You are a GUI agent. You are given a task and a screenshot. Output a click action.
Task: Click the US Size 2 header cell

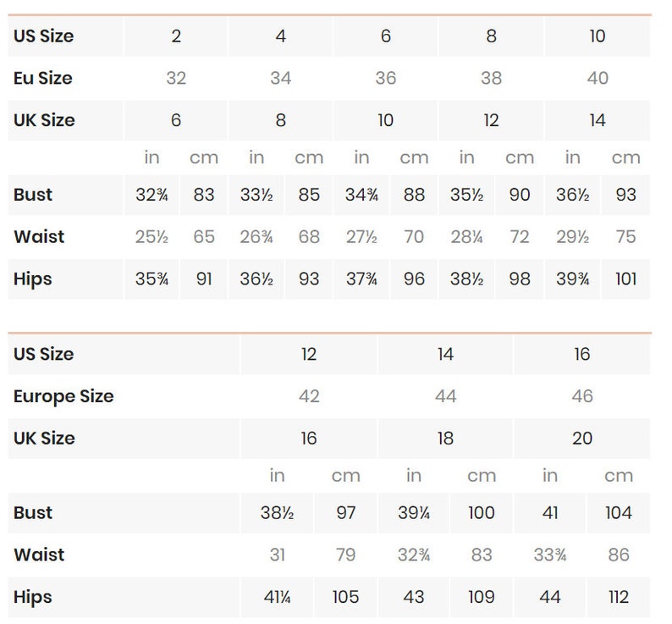click(x=176, y=36)
